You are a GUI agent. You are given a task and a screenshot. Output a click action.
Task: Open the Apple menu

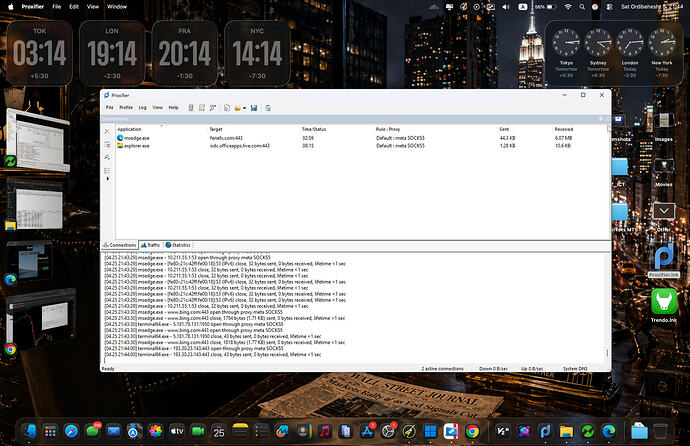[11, 7]
